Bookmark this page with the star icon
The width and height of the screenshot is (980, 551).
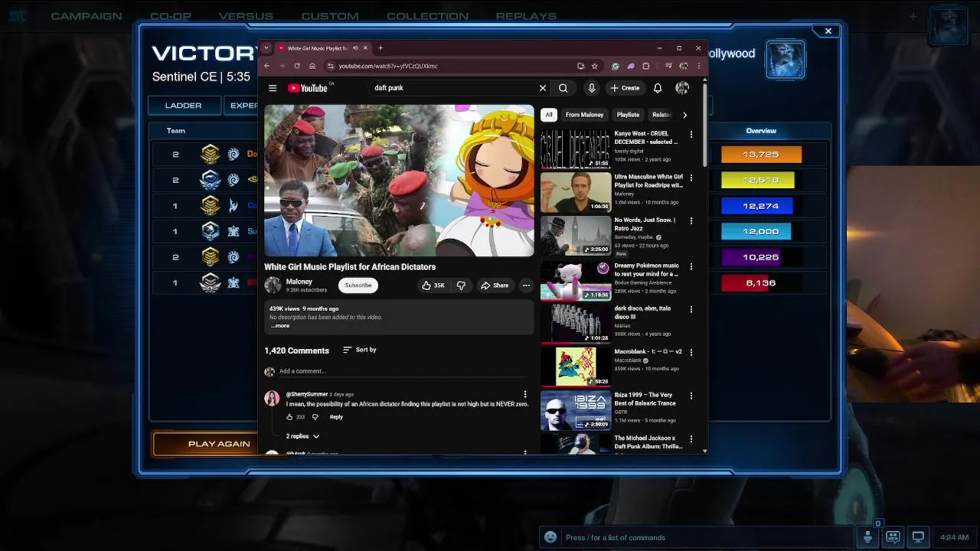594,66
